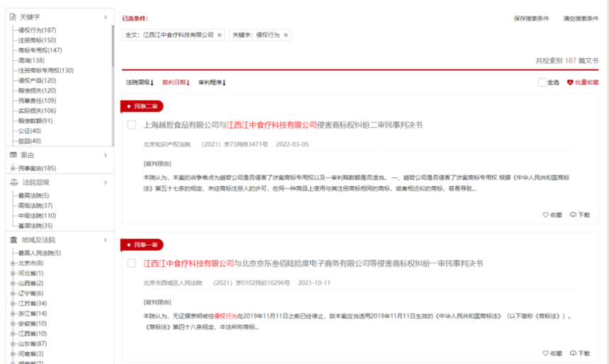Open the 江西江中食疗科技 vs 京东 judgment title
This screenshot has width=609, height=364.
[x=313, y=263]
